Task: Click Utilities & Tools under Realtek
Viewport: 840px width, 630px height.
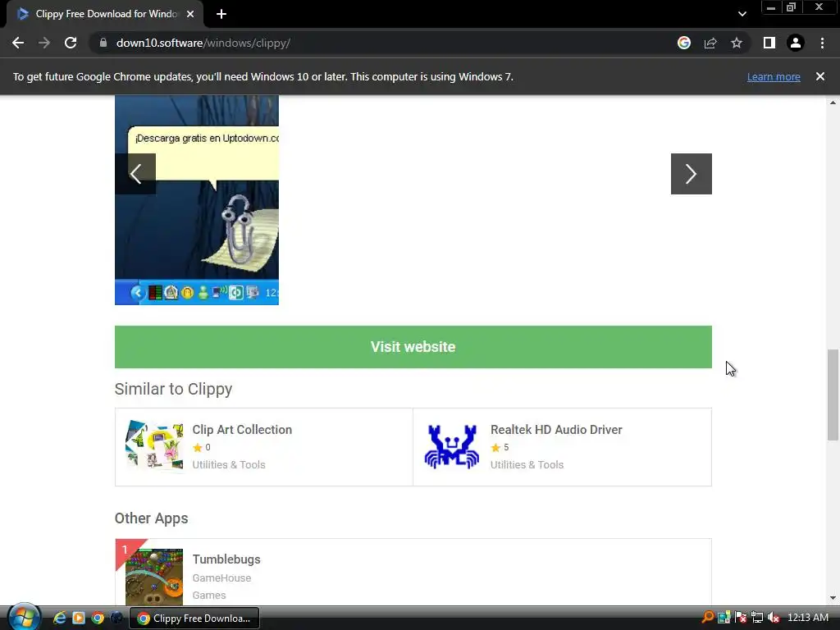Action: tap(527, 464)
